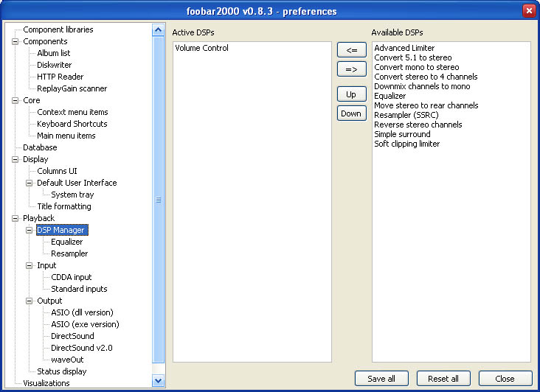Click tree scrollbar down arrow
The width and height of the screenshot is (540, 392).
[x=158, y=381]
